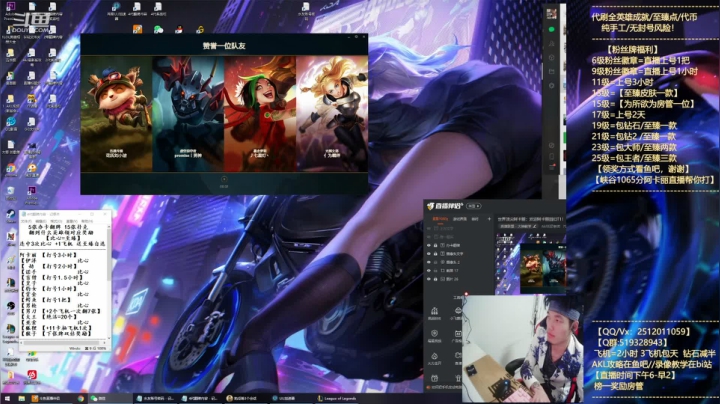The image size is (720, 404).
Task: Select the orange active scene tab in stream companion
Action: point(440,219)
